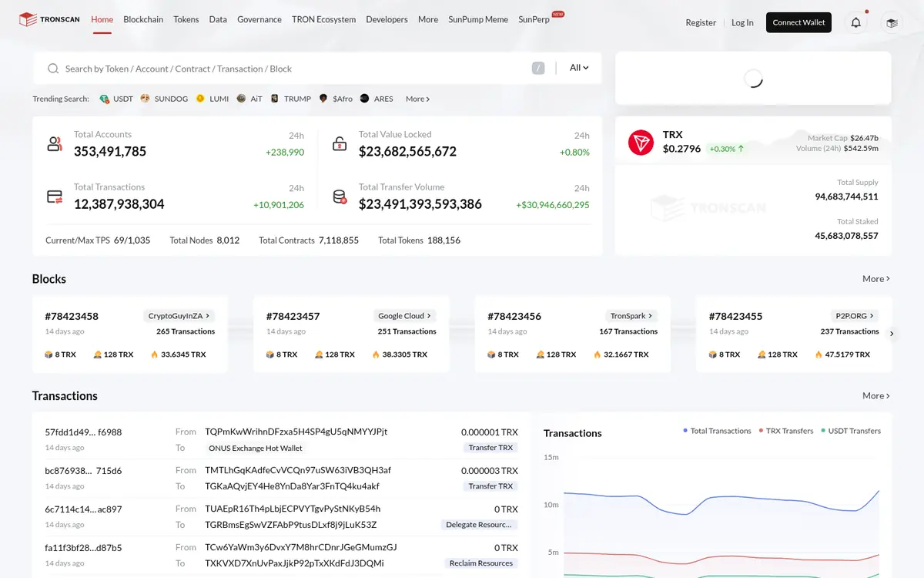The image size is (924, 578).
Task: Open address TMTLhGqKAdfeCvVCQn97uSW63iVB3QH3af
Action: click(298, 470)
